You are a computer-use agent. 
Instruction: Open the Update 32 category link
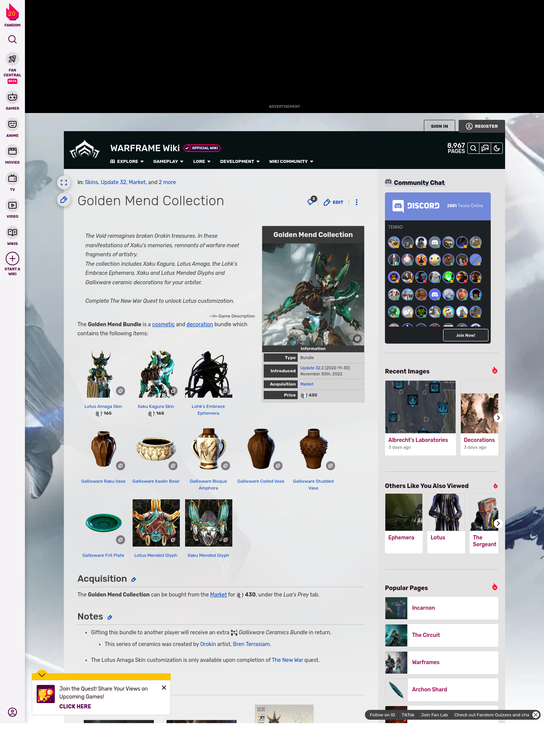[113, 182]
